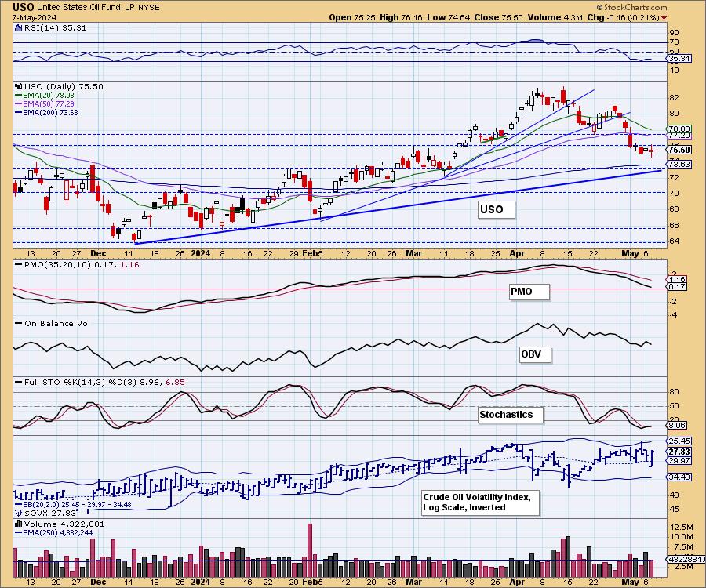Click the chart date 7-May-2024
This screenshot has height=588, width=706.
pos(35,17)
